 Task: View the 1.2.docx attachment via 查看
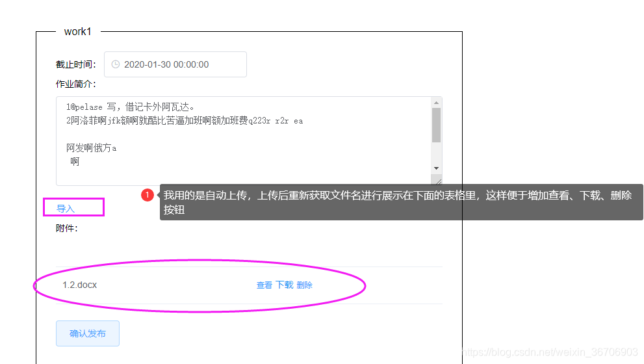pyautogui.click(x=264, y=285)
